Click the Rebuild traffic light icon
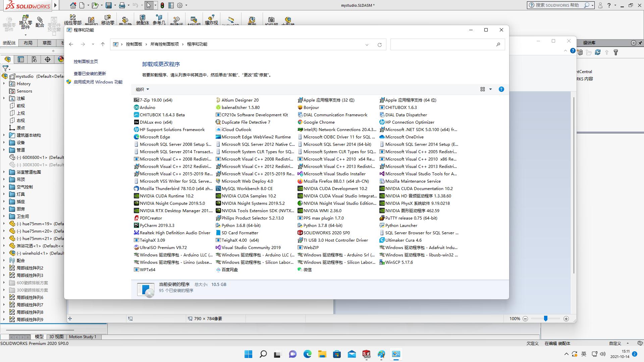The height and width of the screenshot is (362, 644). tap(162, 5)
